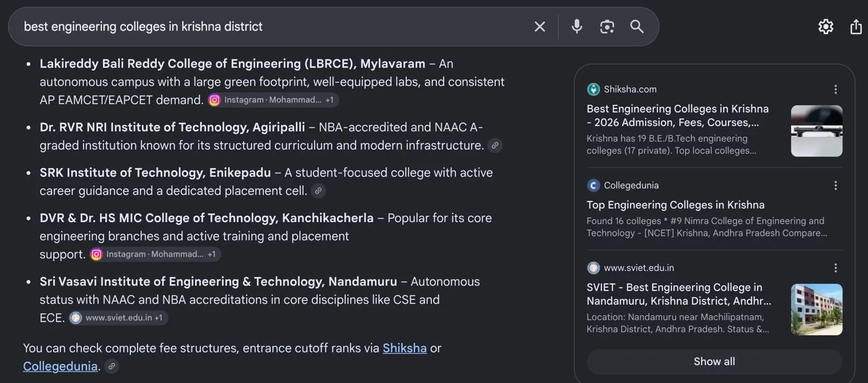Click Instagram logo in the DVR MIC source chip
Image resolution: width=868 pixels, height=383 pixels.
[97, 254]
